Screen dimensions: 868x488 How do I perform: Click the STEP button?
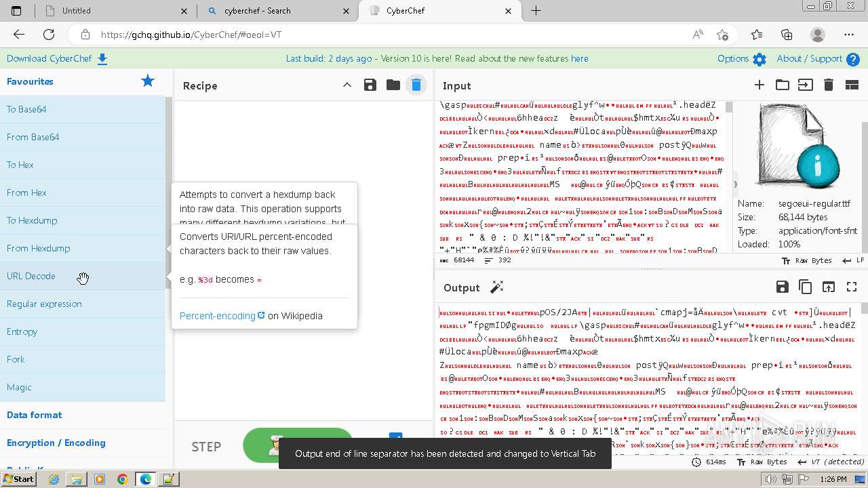click(x=206, y=447)
